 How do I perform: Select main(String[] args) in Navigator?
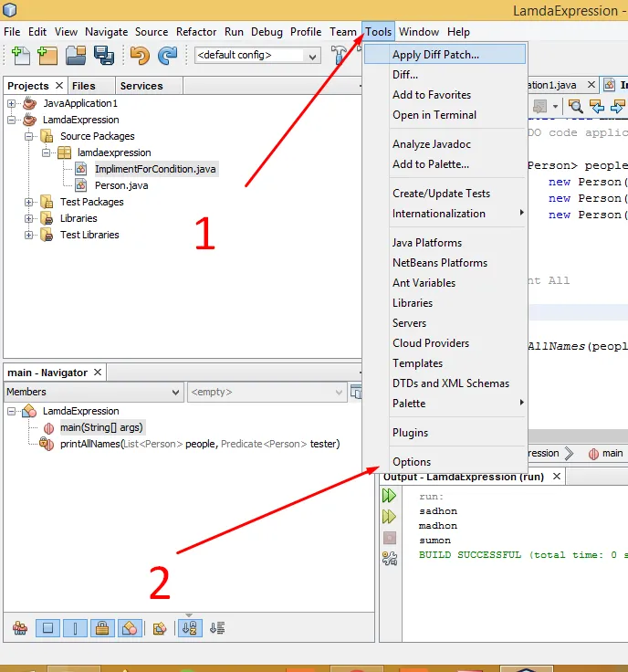[x=101, y=427]
